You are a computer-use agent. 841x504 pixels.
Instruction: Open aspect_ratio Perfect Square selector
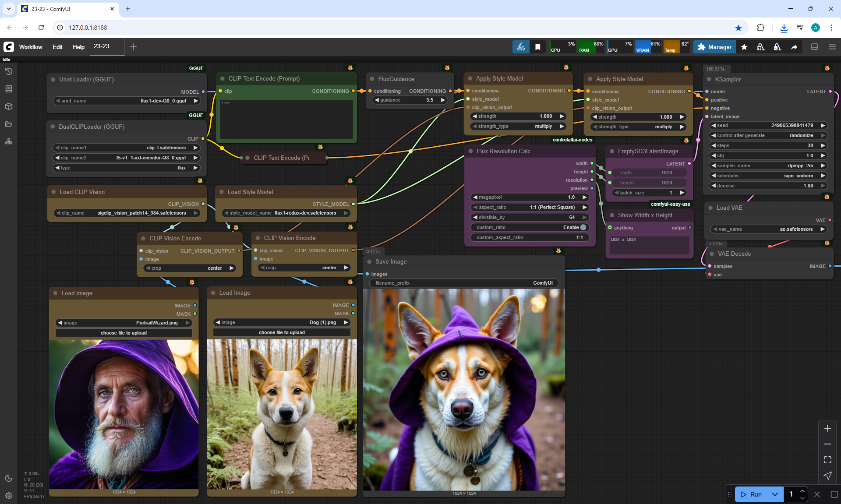pos(529,207)
